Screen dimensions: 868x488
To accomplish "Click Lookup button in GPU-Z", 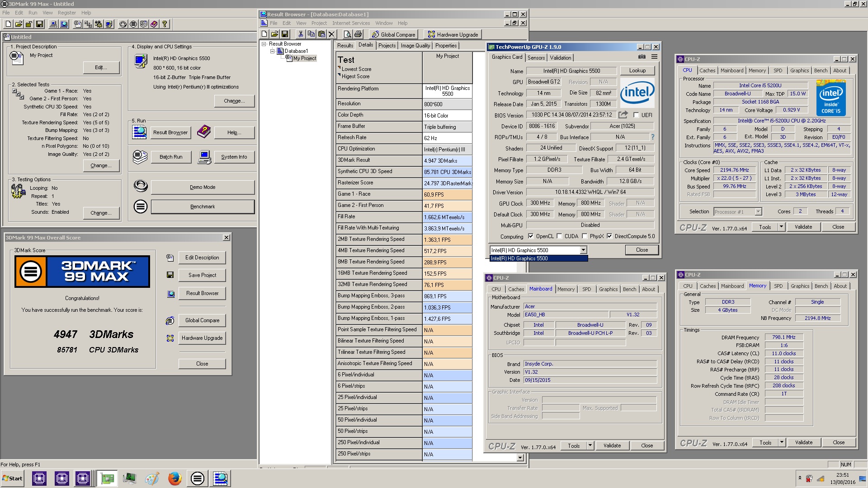I will (x=637, y=70).
